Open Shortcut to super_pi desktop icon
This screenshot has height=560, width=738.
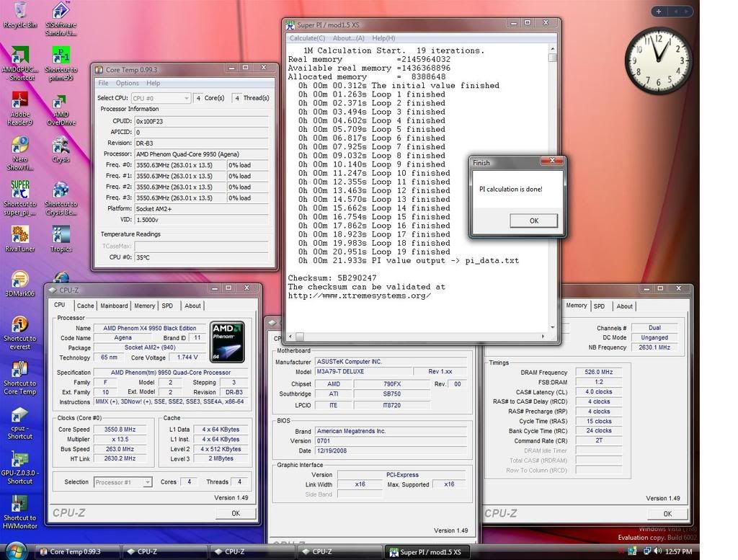(x=20, y=198)
